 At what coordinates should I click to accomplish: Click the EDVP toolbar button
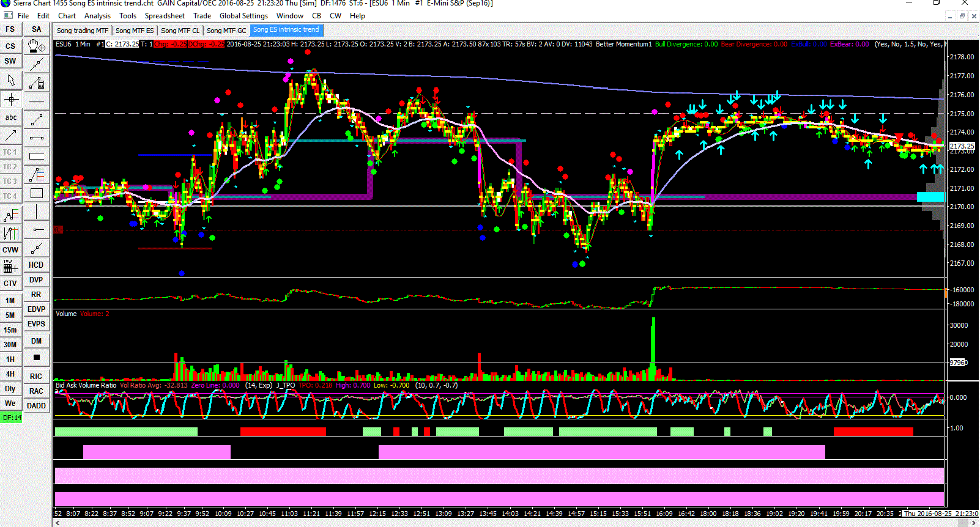pyautogui.click(x=36, y=309)
